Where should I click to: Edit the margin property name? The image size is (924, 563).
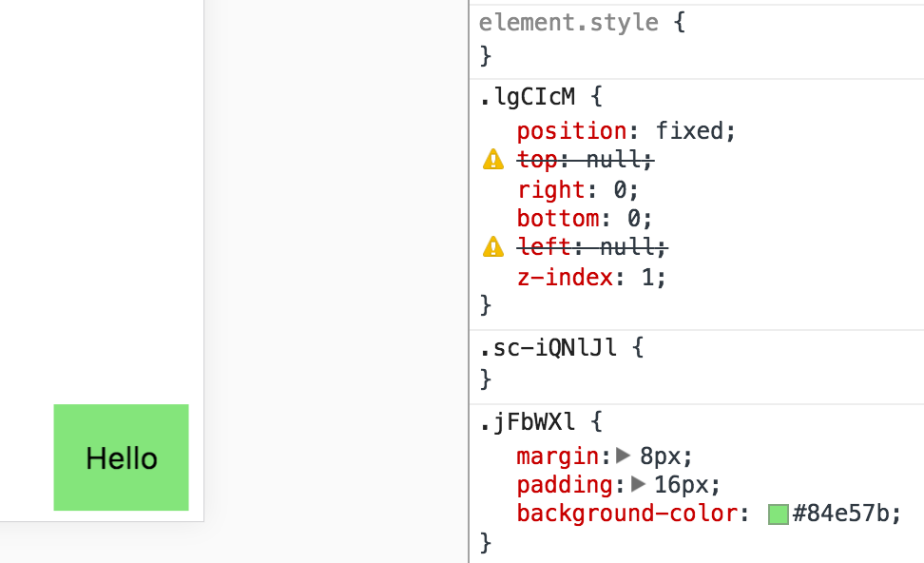558,456
